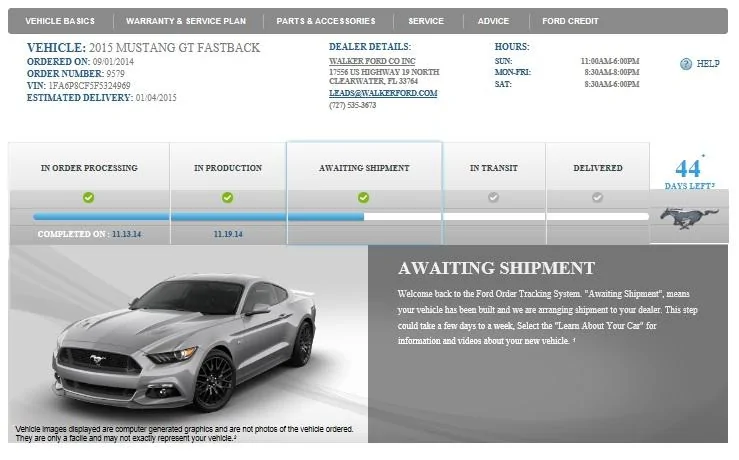Open the Walker Ford Co Inc link
The image size is (739, 460).
click(372, 61)
